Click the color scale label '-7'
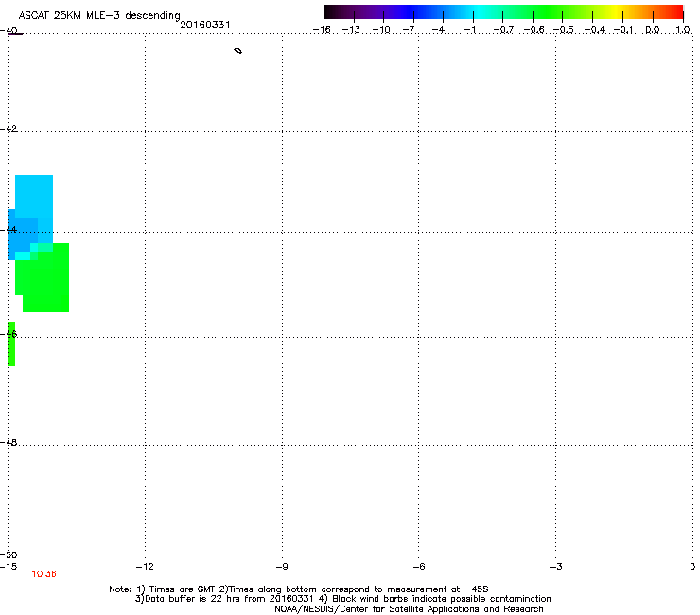Image resolution: width=700 pixels, height=615 pixels. (409, 30)
